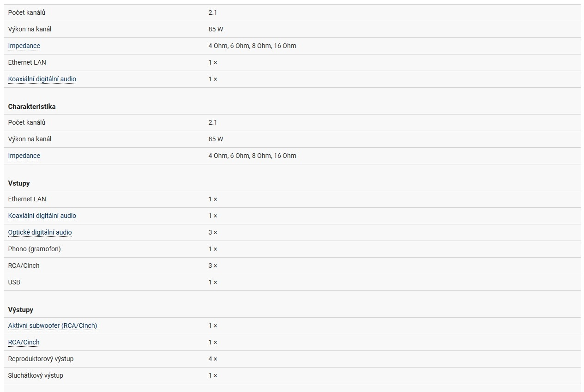This screenshot has width=584, height=392.
Task: Click the Sluchátkový výstup row label
Action: coord(36,375)
